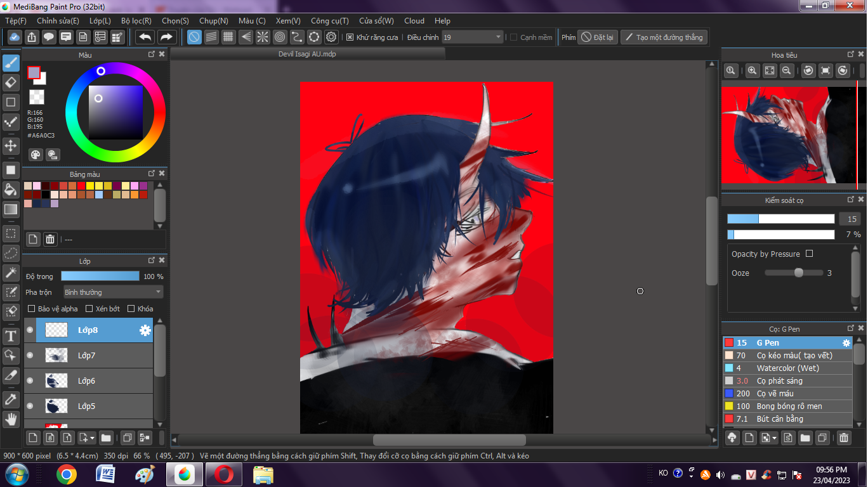The width and height of the screenshot is (868, 487).
Task: Undock the Màu color panel
Action: (152, 55)
